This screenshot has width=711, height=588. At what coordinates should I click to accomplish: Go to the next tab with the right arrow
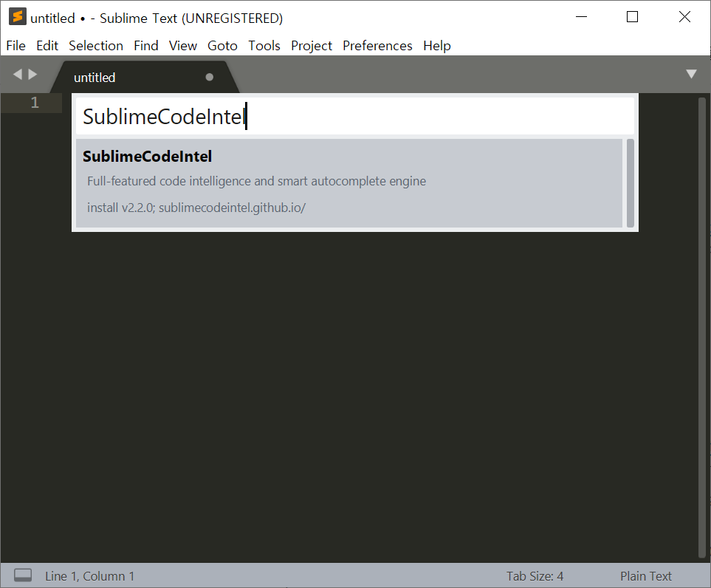click(32, 74)
